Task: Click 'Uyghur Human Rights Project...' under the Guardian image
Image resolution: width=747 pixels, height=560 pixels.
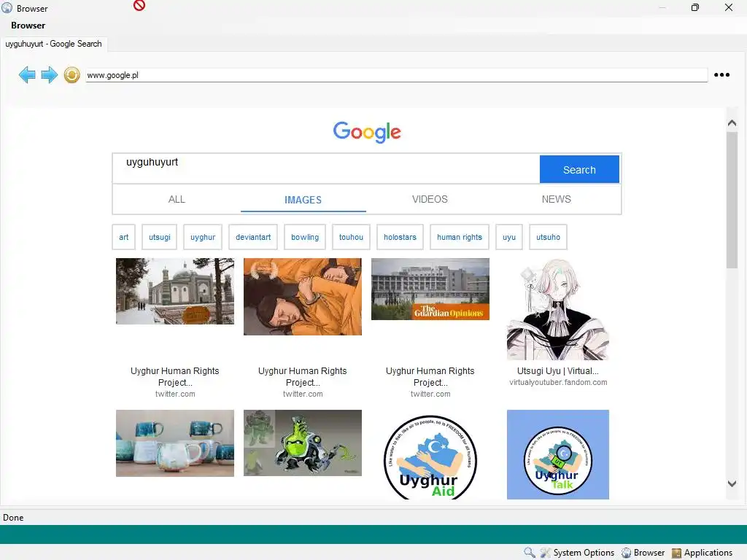Action: click(430, 377)
